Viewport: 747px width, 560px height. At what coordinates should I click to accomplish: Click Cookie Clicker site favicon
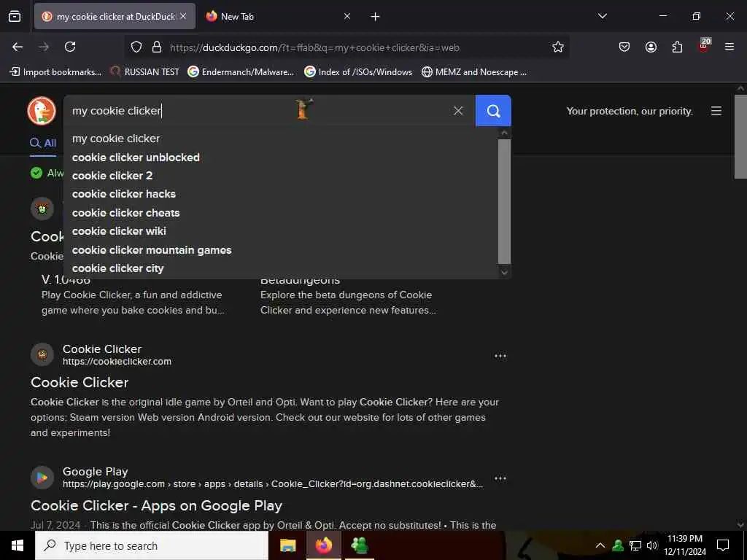coord(42,354)
